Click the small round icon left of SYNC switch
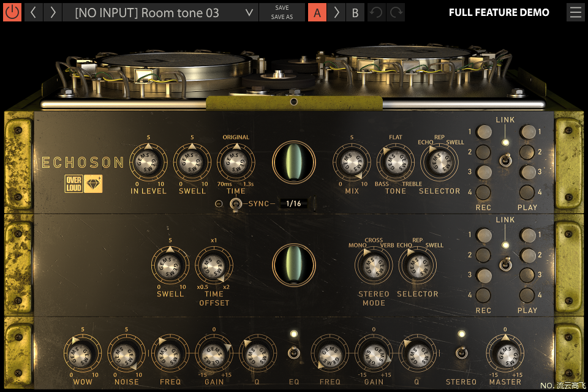The height and width of the screenshot is (392, 588). (x=219, y=204)
